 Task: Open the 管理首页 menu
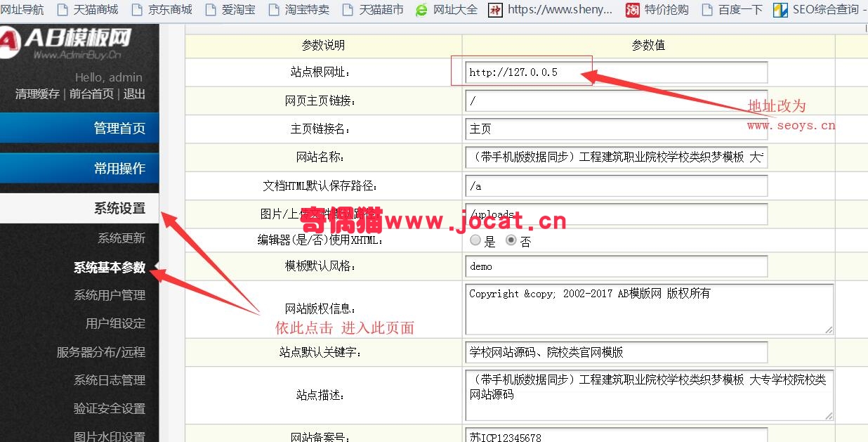(x=79, y=129)
